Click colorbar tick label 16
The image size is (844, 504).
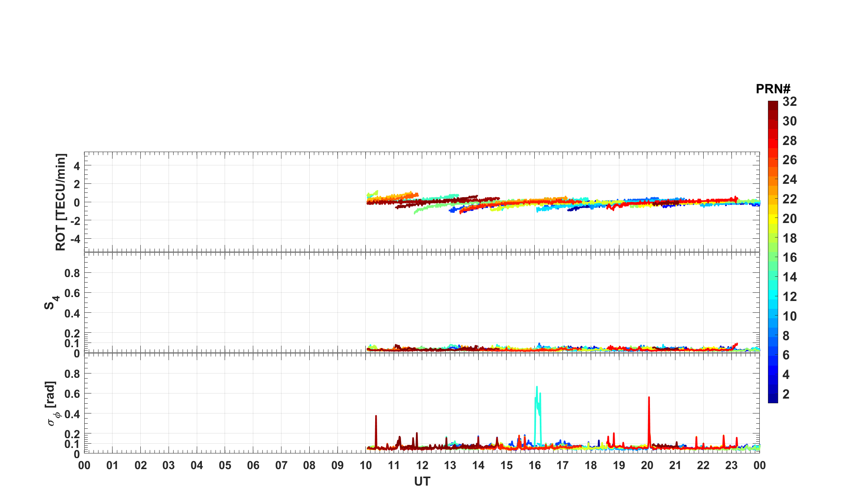tap(790, 257)
